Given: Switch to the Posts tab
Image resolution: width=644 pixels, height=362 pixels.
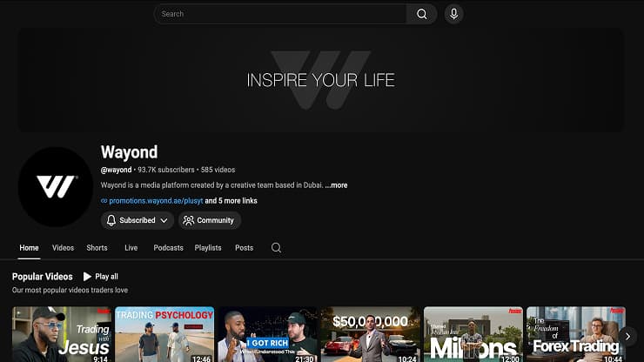Looking at the screenshot, I should (244, 248).
